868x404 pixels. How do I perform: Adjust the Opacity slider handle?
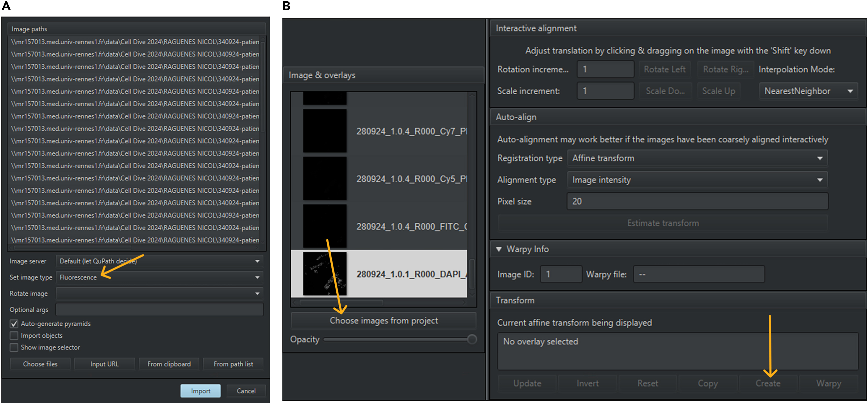coord(472,339)
